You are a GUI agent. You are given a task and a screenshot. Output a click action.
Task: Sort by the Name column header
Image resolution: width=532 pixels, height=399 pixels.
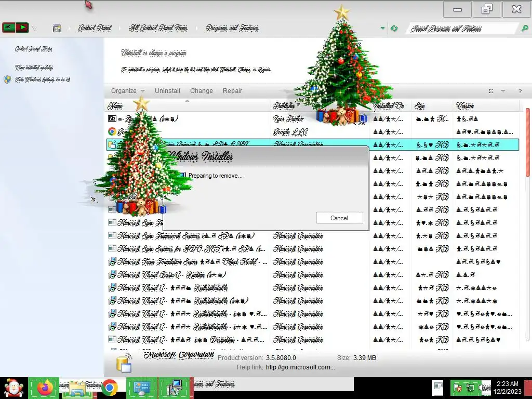tap(187, 106)
